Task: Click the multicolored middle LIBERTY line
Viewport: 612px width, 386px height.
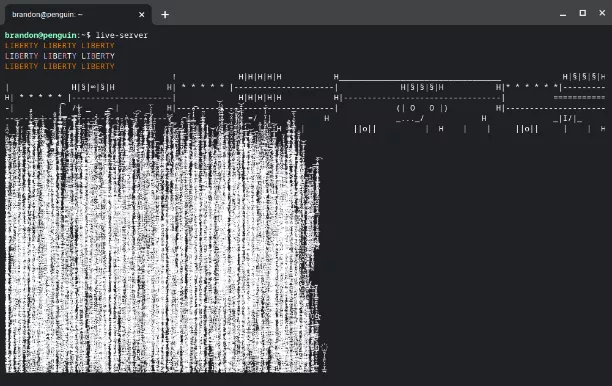Action: (x=60, y=56)
